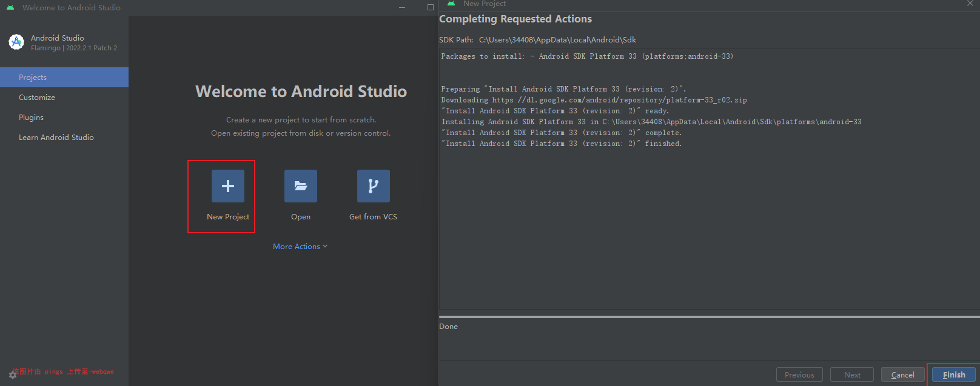The image size is (980, 386).
Task: Click the New Project plus icon
Action: pos(228,186)
